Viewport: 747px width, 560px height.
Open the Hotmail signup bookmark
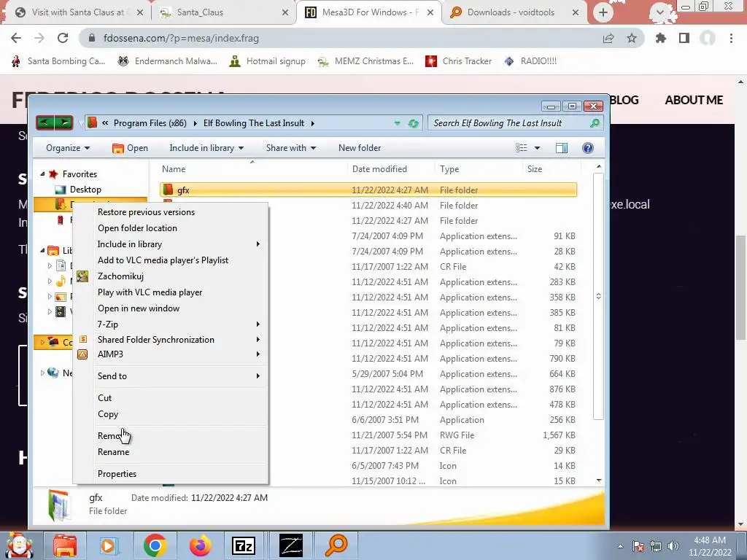[x=267, y=61]
